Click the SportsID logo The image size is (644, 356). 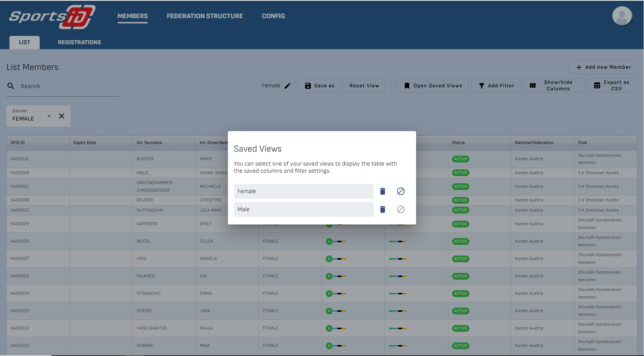(53, 17)
